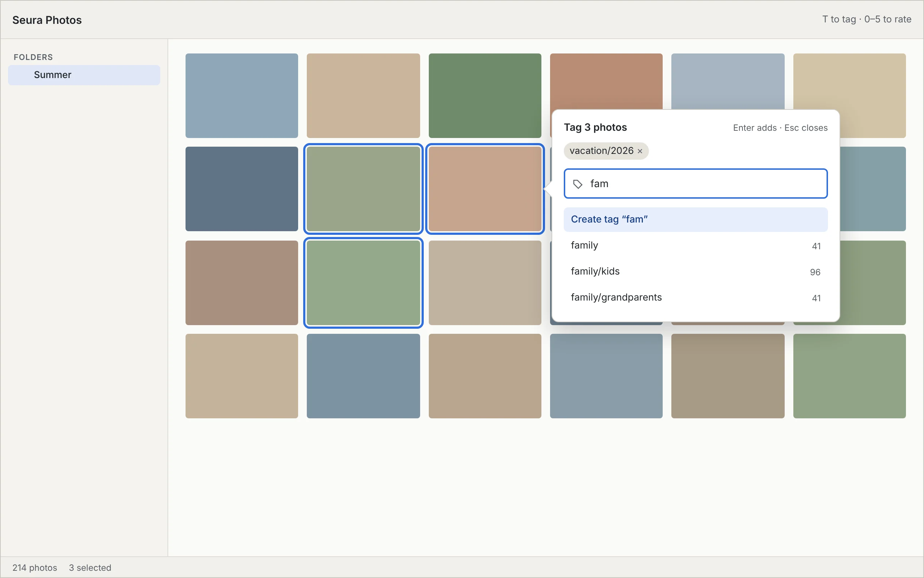
Task: Select the "family/kids" tag suggestion
Action: click(x=696, y=271)
